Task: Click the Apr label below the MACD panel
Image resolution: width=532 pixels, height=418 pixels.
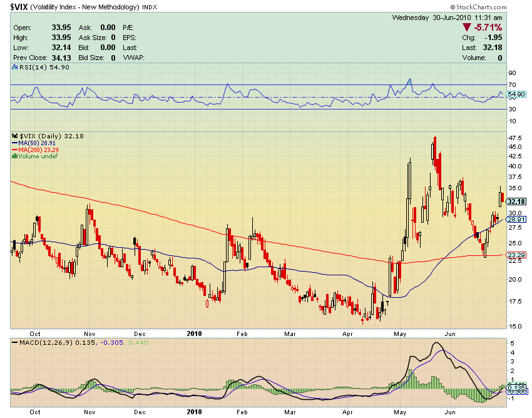Action: tap(347, 412)
